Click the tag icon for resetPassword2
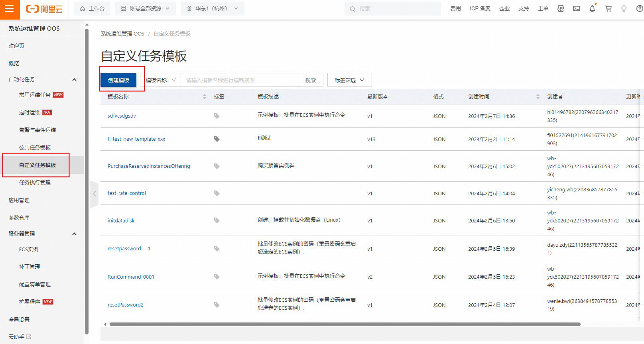Viewport: 644px width, 344px height. click(217, 305)
